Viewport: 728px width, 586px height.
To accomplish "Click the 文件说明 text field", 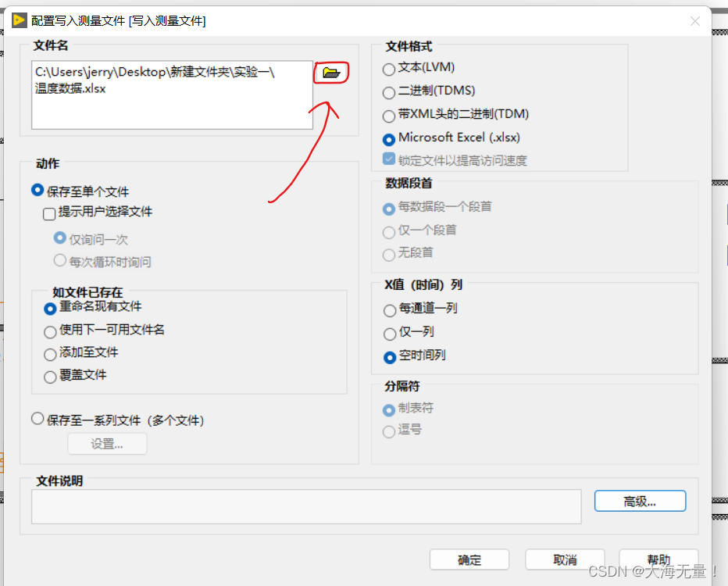I will click(x=306, y=506).
